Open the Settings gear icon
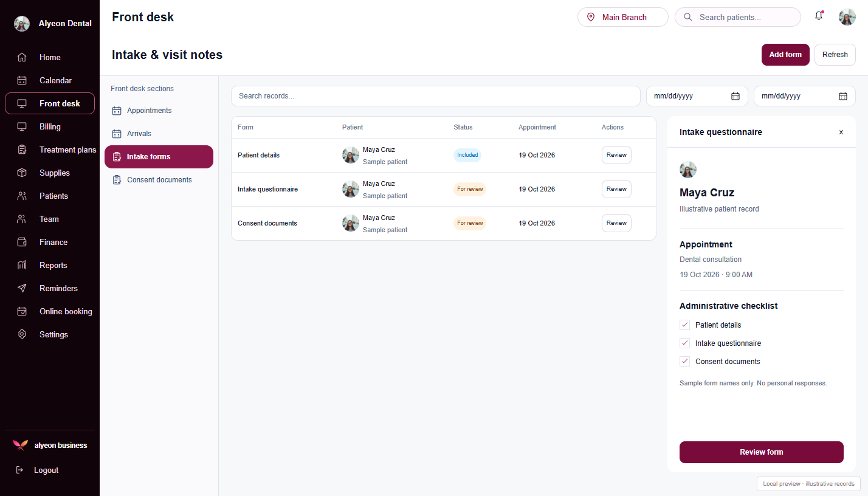868x496 pixels. [x=22, y=334]
